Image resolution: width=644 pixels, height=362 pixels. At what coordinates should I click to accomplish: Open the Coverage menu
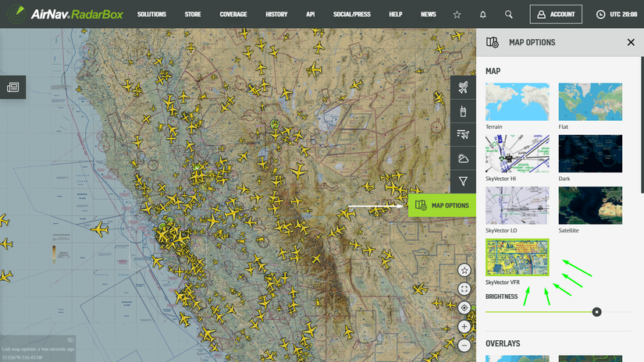pyautogui.click(x=233, y=14)
